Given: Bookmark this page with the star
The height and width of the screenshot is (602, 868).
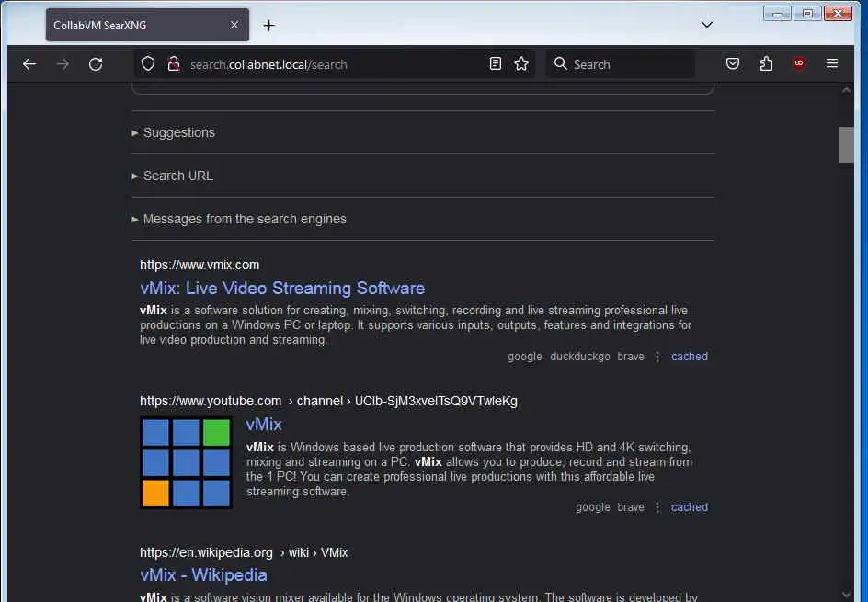Looking at the screenshot, I should tap(521, 63).
